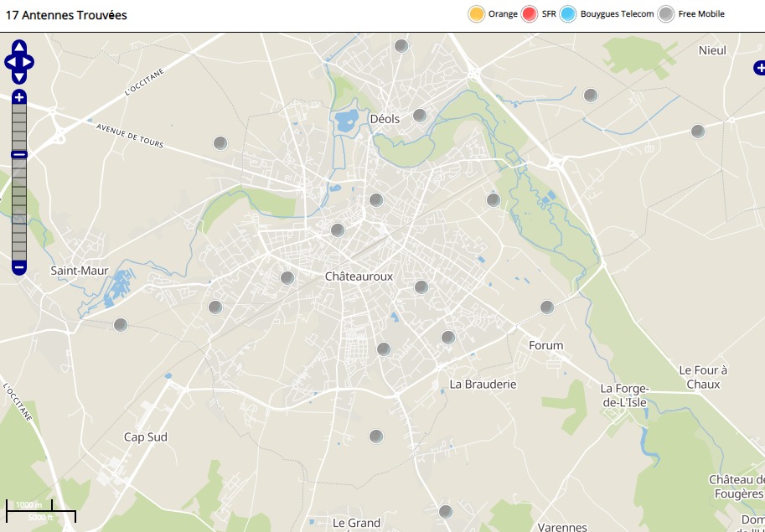The height and width of the screenshot is (532, 765).
Task: Select the antenna marker below Déols label
Action: click(376, 200)
